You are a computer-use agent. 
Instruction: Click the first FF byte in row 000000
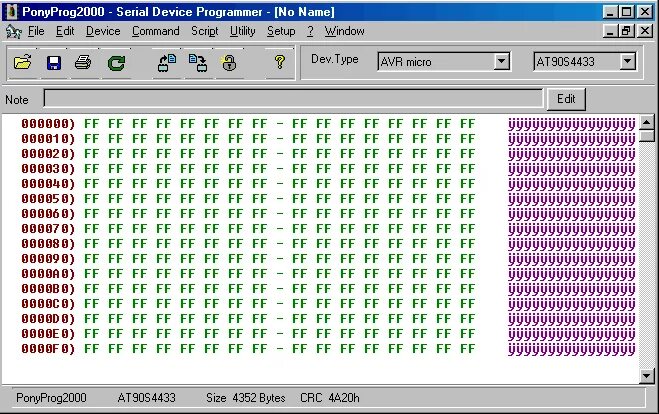click(x=92, y=124)
